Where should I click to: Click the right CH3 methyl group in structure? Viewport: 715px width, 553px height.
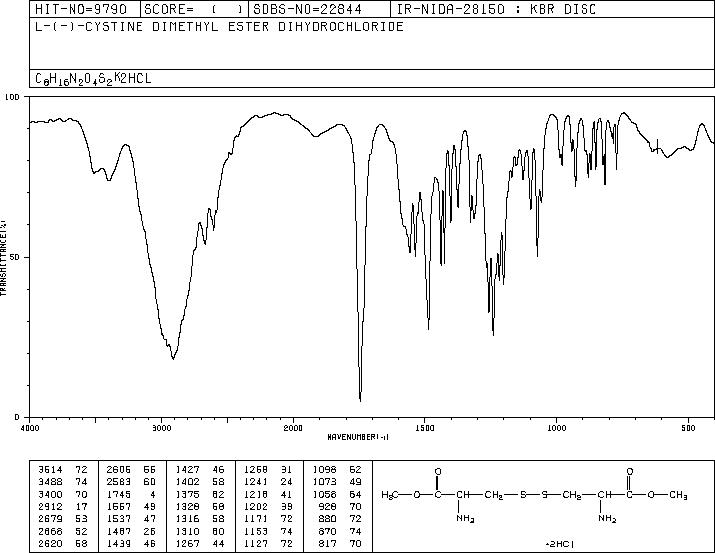pyautogui.click(x=678, y=495)
